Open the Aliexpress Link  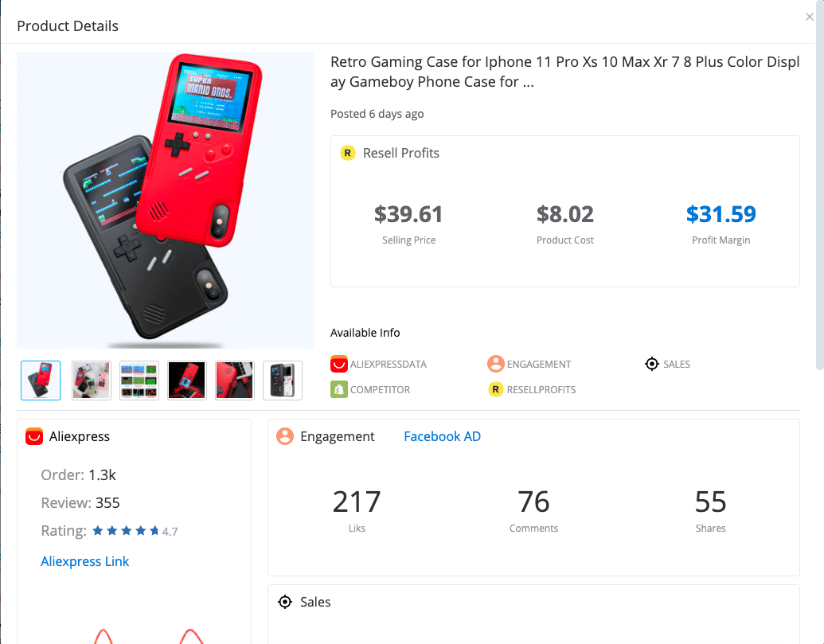coord(84,561)
